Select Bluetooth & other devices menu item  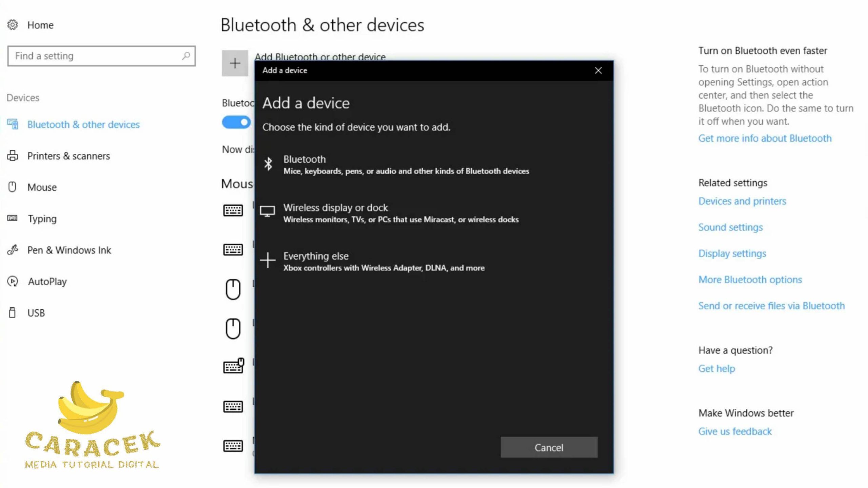(83, 124)
